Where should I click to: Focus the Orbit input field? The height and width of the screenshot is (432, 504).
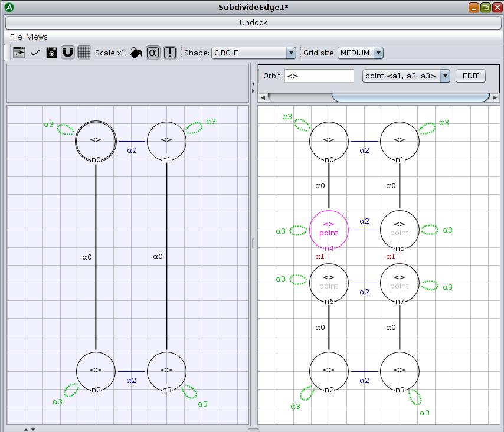coord(319,76)
